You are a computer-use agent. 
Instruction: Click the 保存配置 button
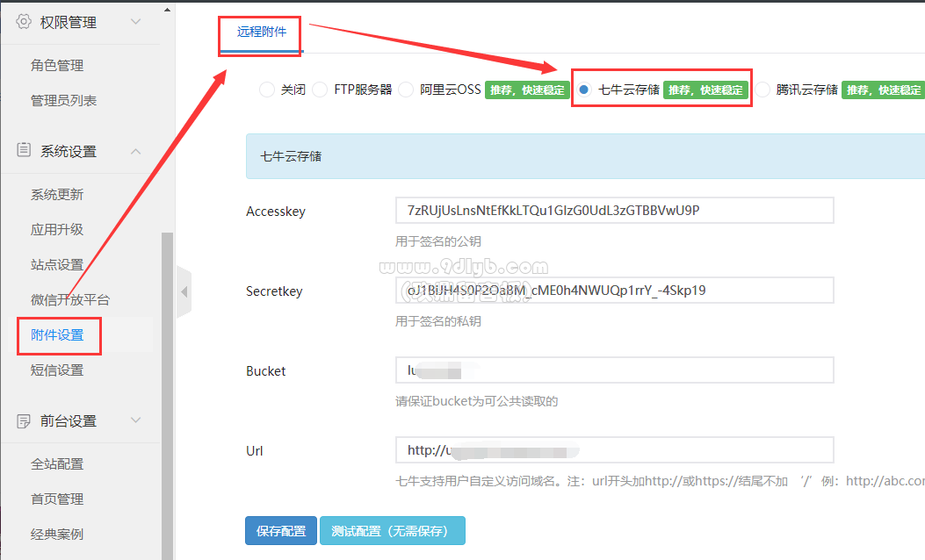[281, 530]
